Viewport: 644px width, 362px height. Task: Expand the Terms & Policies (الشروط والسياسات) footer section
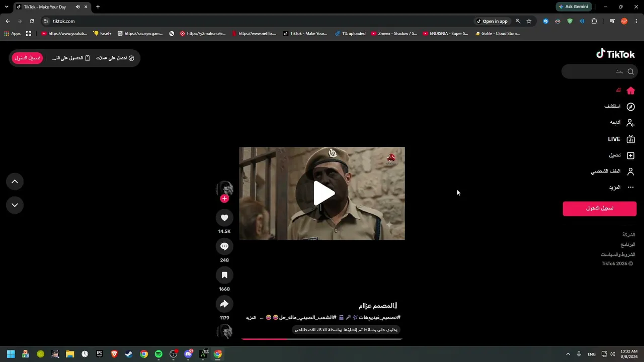[618, 254]
